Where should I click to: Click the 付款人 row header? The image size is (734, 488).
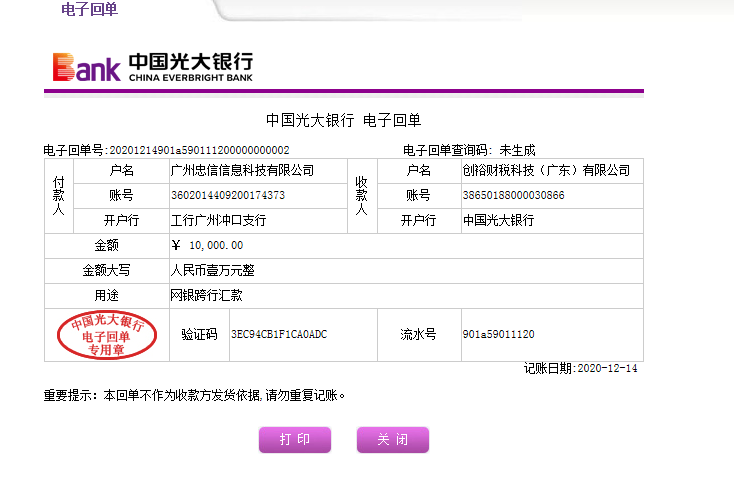59,196
